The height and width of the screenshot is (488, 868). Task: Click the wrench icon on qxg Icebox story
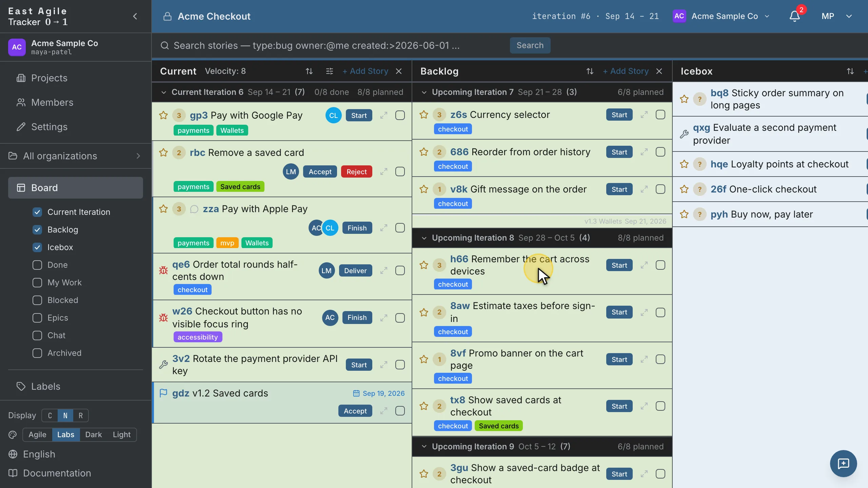tap(684, 134)
